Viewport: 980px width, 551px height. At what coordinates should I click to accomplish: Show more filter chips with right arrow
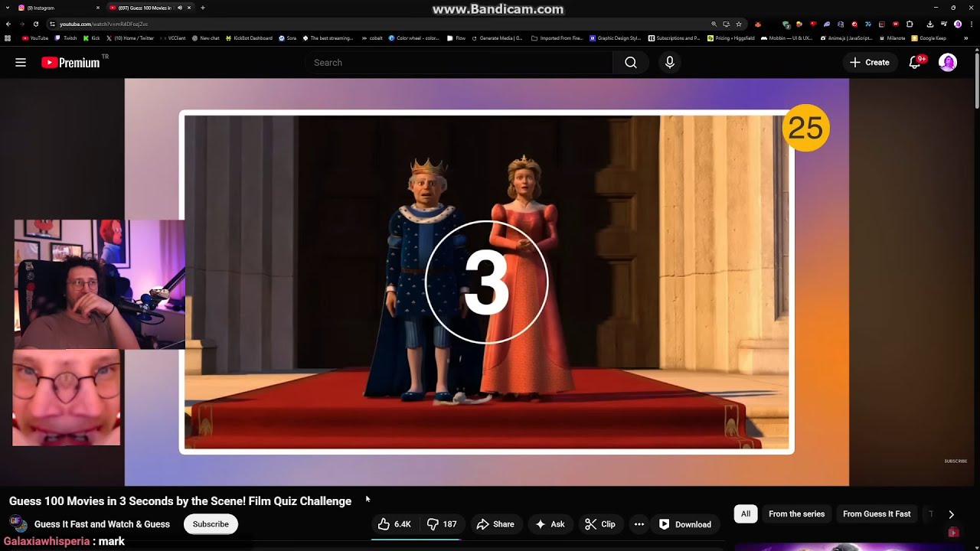tap(951, 514)
